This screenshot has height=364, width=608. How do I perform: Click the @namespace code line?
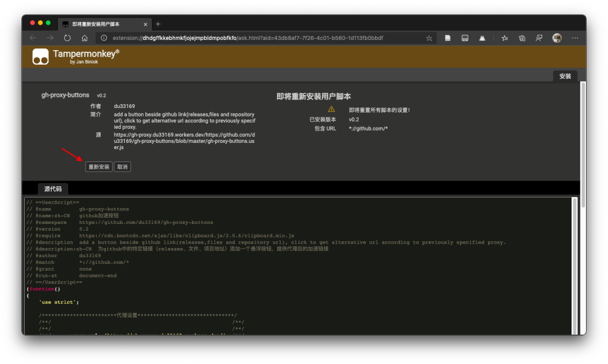[x=120, y=222]
